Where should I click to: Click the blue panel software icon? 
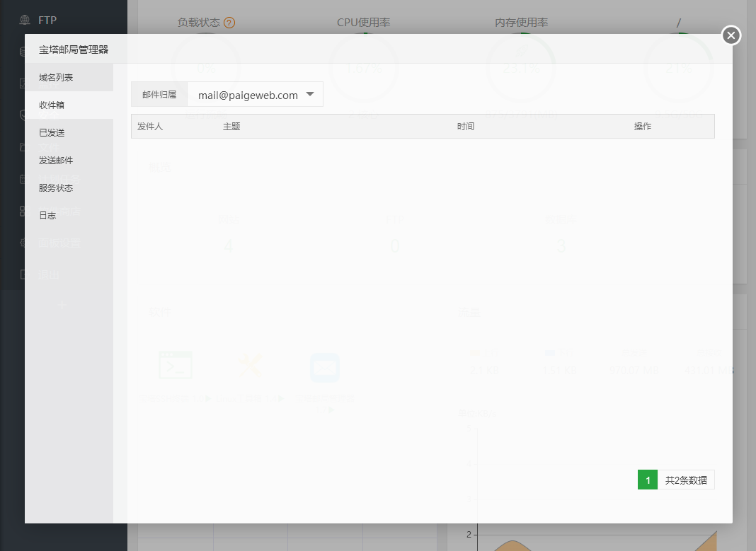coord(324,367)
